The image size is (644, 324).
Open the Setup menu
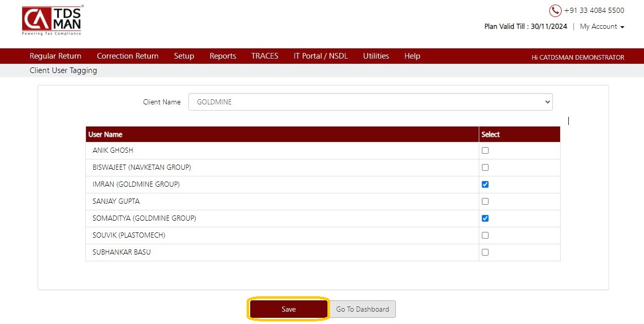pyautogui.click(x=184, y=56)
